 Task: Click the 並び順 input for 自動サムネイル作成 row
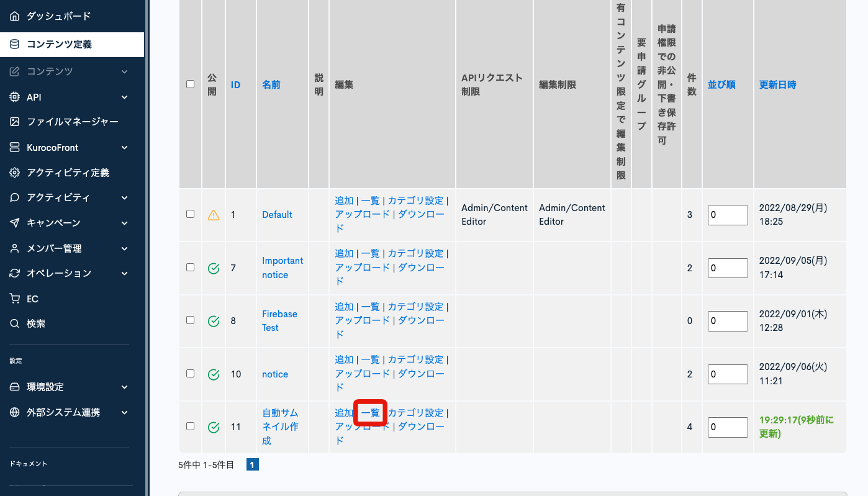[728, 427]
